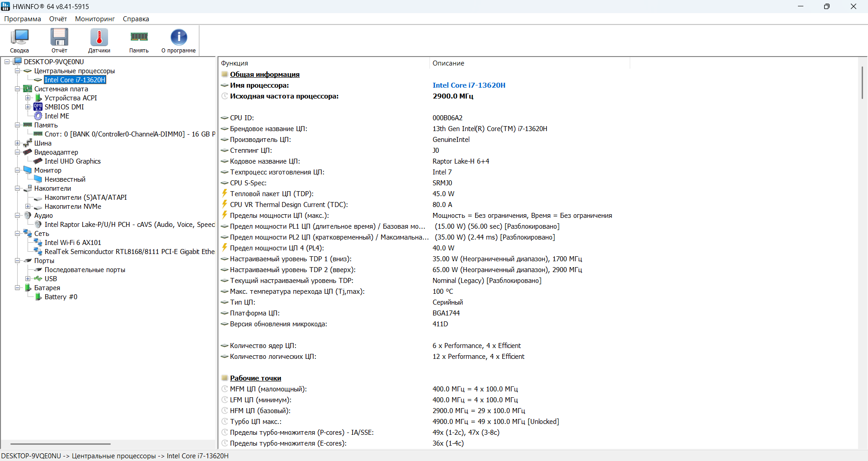Screen dimensions: 868x461
Task: Click the clock icon beside Исходная частота процессора
Action: point(225,96)
